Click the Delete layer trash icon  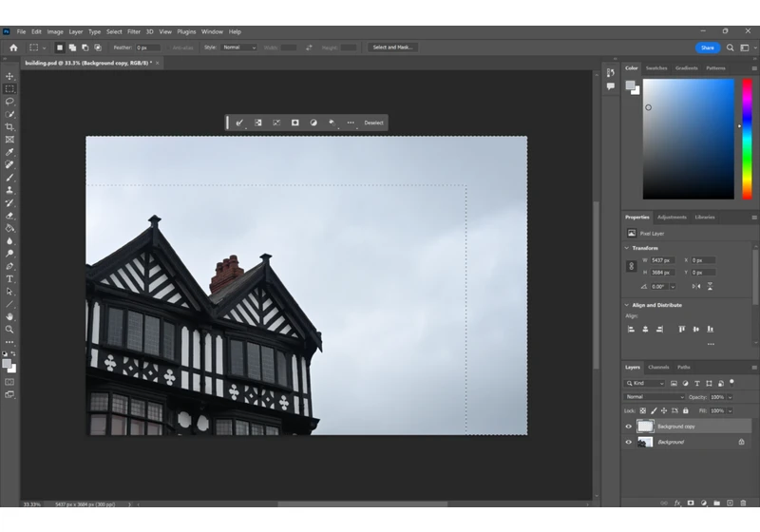[x=743, y=503]
